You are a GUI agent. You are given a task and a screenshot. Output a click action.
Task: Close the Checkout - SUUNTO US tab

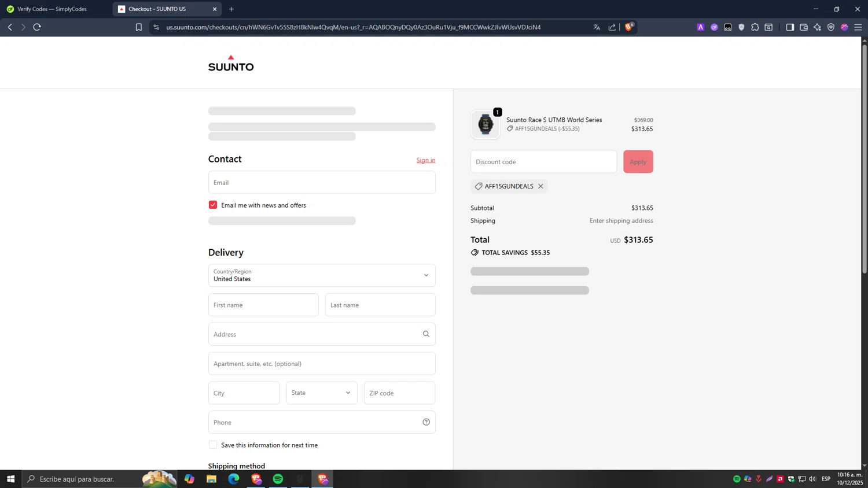point(215,9)
